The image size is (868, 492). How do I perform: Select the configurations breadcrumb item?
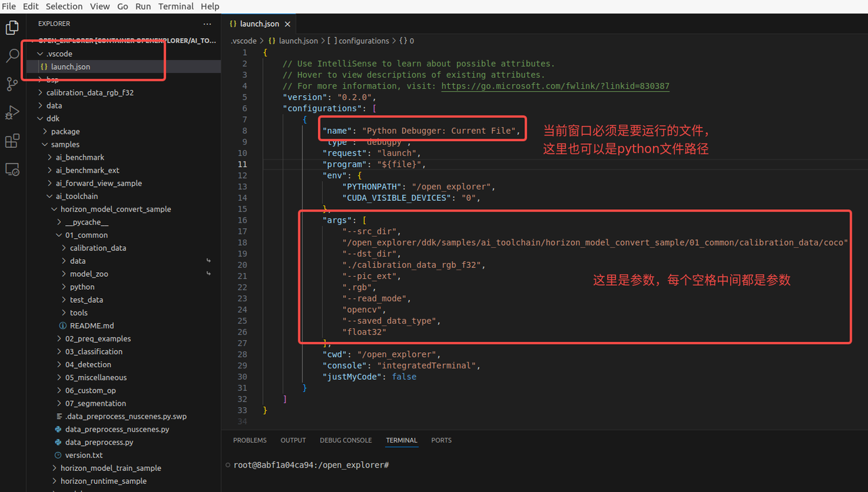point(363,41)
